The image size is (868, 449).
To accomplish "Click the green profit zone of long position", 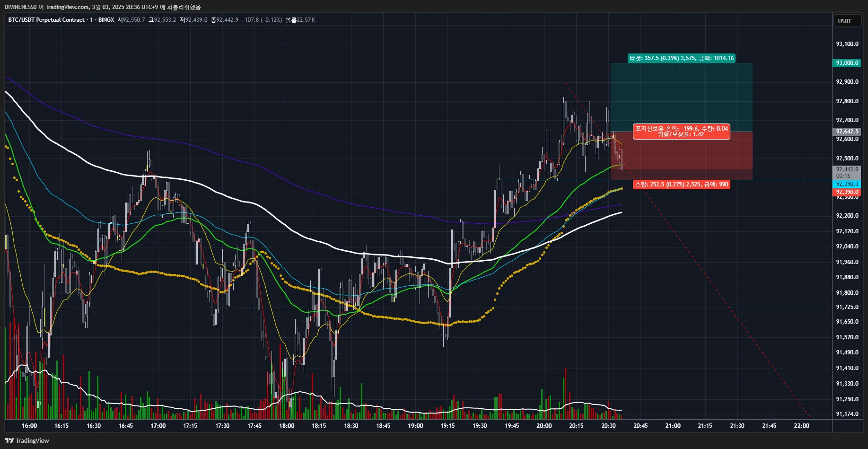I will pyautogui.click(x=681, y=97).
